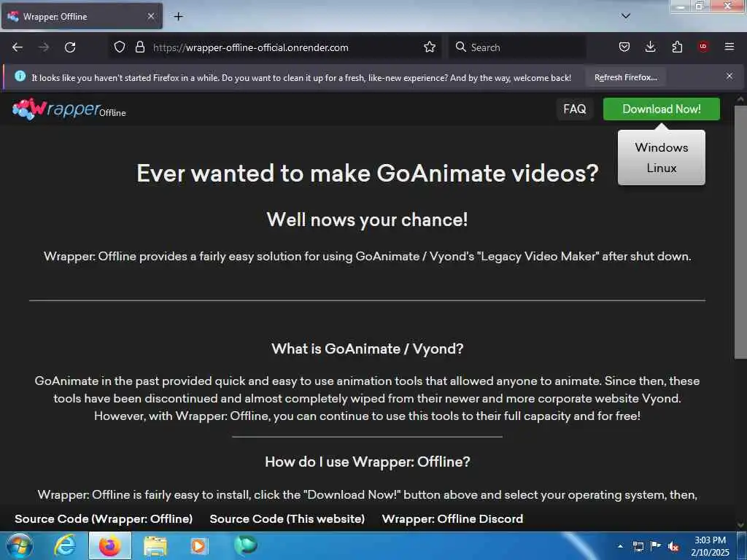Click the heading 'Ever wanted to make GoAnimate videos?'
The width and height of the screenshot is (747, 560).
click(368, 173)
